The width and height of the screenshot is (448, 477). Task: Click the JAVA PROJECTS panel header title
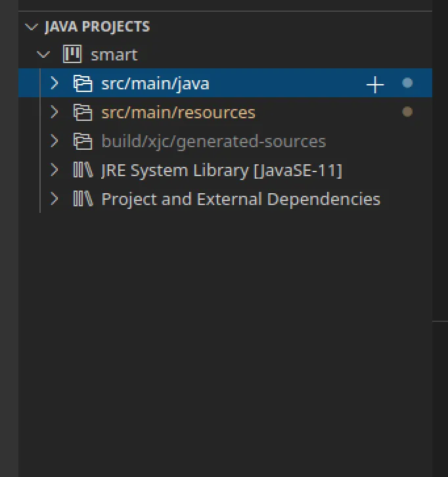click(x=97, y=27)
